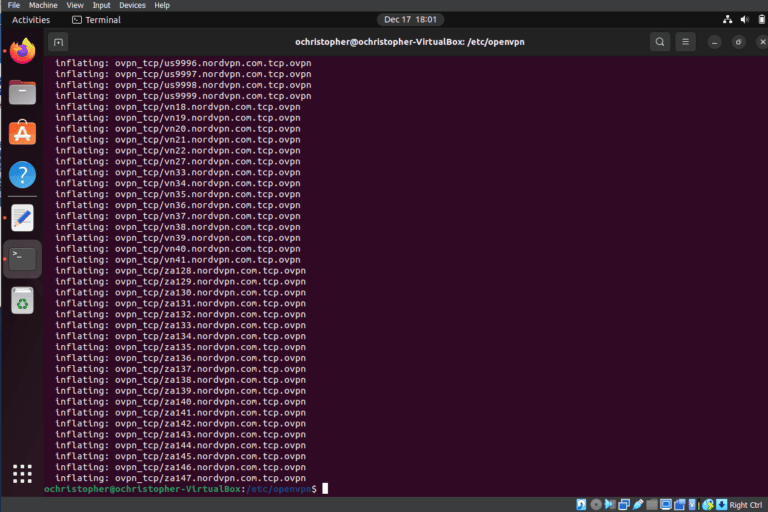
Task: Click VirtualBox hard disk activity icon
Action: [x=581, y=505]
